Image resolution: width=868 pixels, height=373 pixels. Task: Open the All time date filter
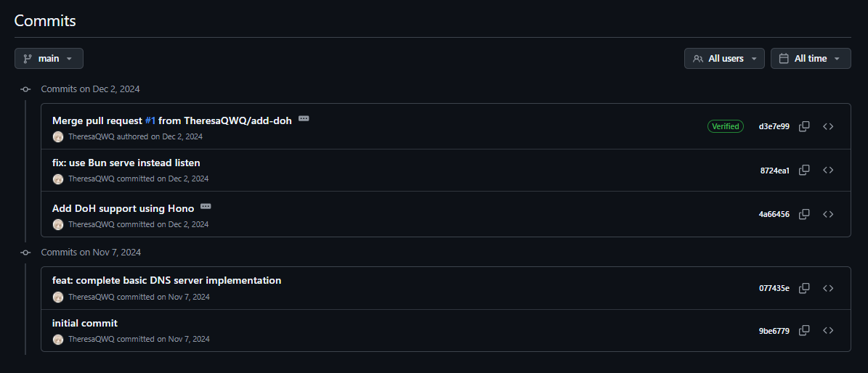coord(810,59)
